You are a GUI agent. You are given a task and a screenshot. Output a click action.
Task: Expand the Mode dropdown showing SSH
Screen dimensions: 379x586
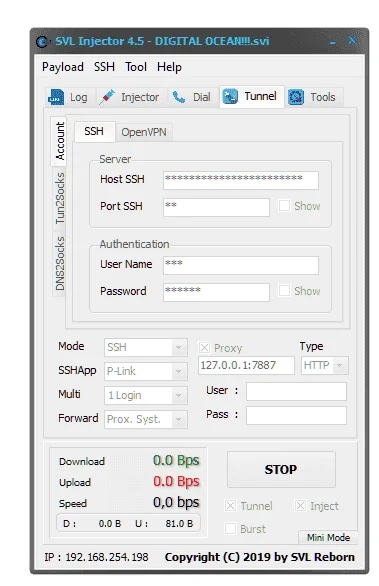[x=145, y=348]
